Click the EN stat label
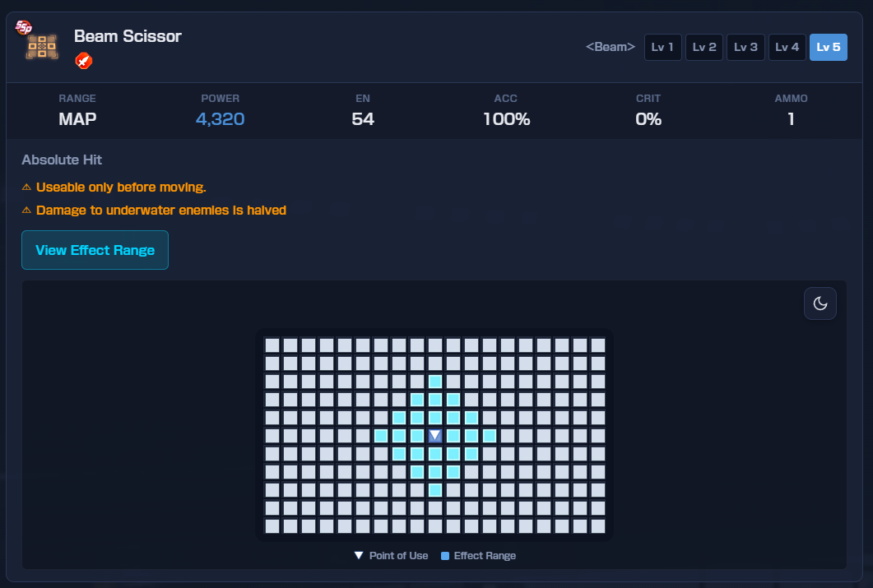This screenshot has width=873, height=588. (x=363, y=99)
